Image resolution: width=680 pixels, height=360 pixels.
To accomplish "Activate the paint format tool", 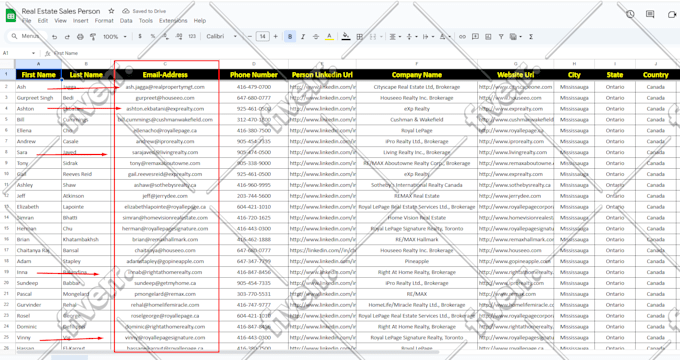I will point(92,37).
